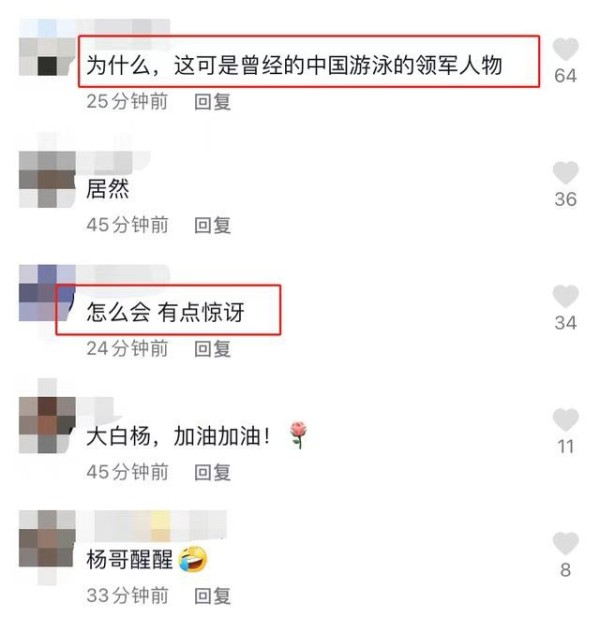600x617 pixels.
Task: Open avatar of the '居然' commenter
Action: (x=47, y=179)
